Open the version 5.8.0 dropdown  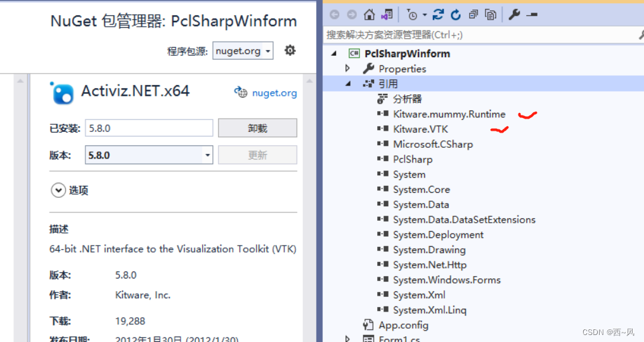click(x=149, y=155)
